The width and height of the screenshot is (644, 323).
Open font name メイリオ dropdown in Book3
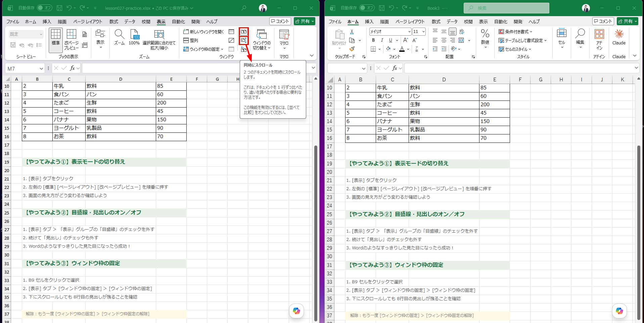(x=409, y=32)
